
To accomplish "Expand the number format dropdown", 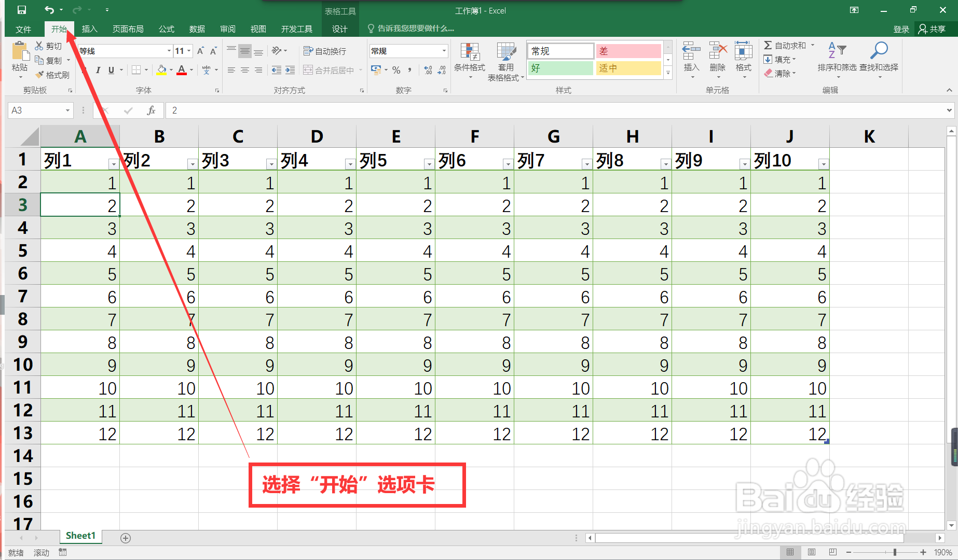I will (444, 50).
